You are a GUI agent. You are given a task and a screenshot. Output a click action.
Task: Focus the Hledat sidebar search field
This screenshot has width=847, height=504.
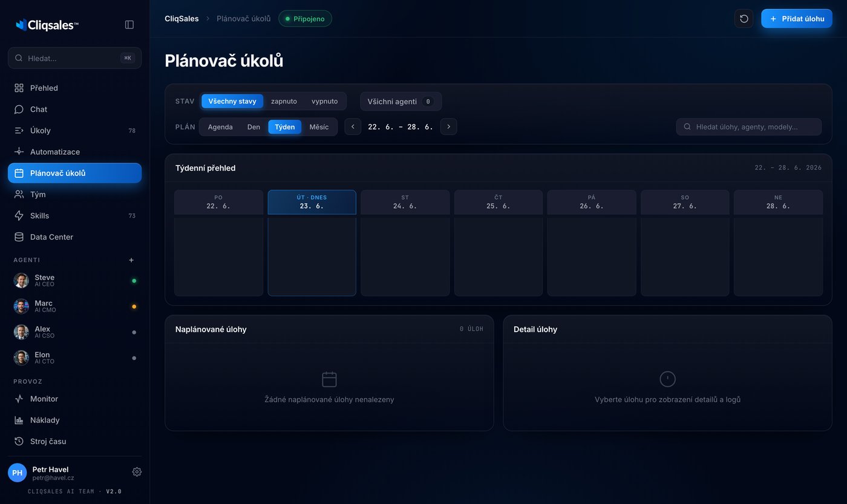point(74,58)
